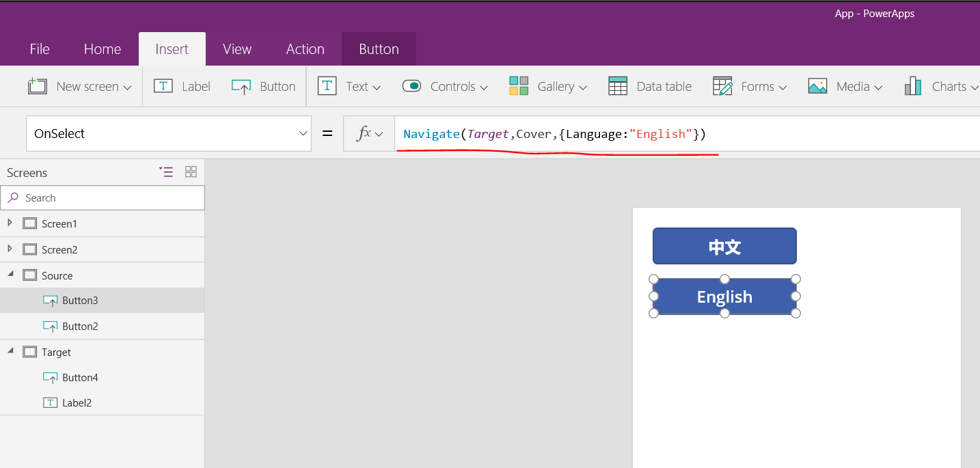
Task: Switch to the Action tab
Action: (x=305, y=49)
